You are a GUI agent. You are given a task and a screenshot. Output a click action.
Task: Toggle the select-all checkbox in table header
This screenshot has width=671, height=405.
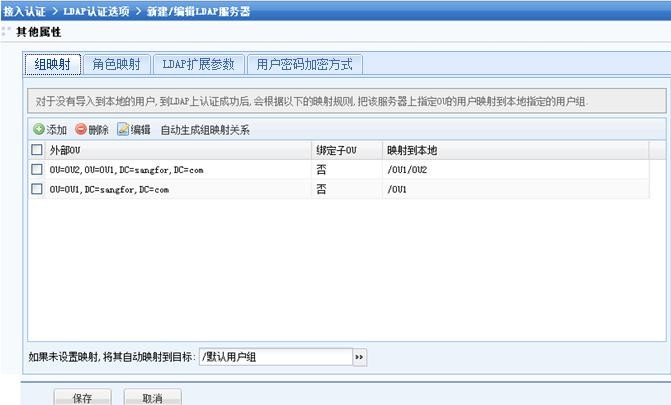37,150
